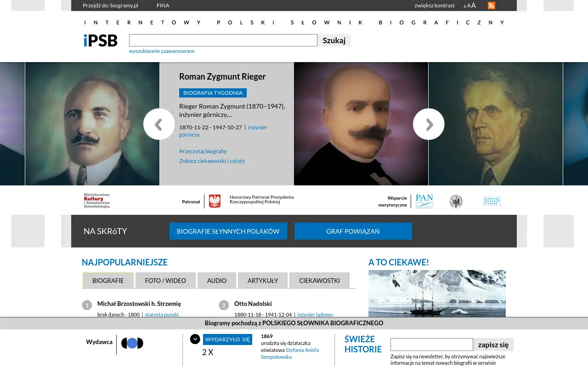
Task: Open the FINA link in top bar
Action: (x=163, y=6)
